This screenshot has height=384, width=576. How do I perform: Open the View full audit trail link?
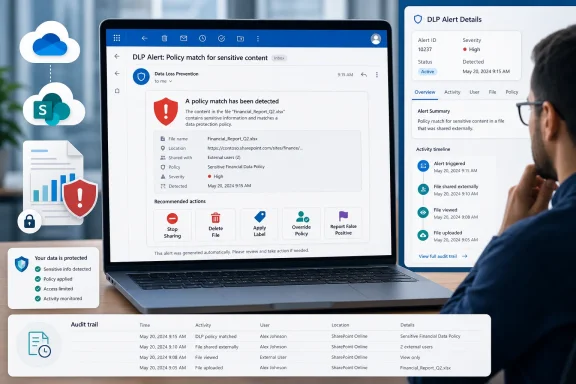tap(443, 256)
